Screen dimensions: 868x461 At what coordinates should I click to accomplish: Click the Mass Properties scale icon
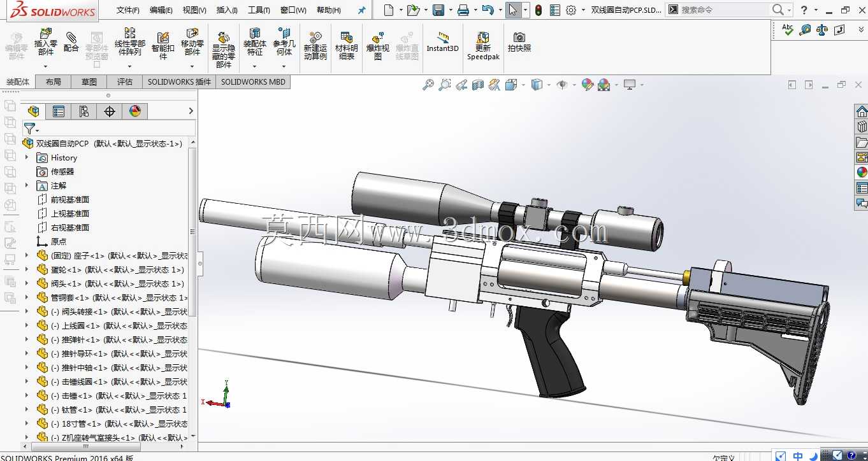[x=822, y=29]
